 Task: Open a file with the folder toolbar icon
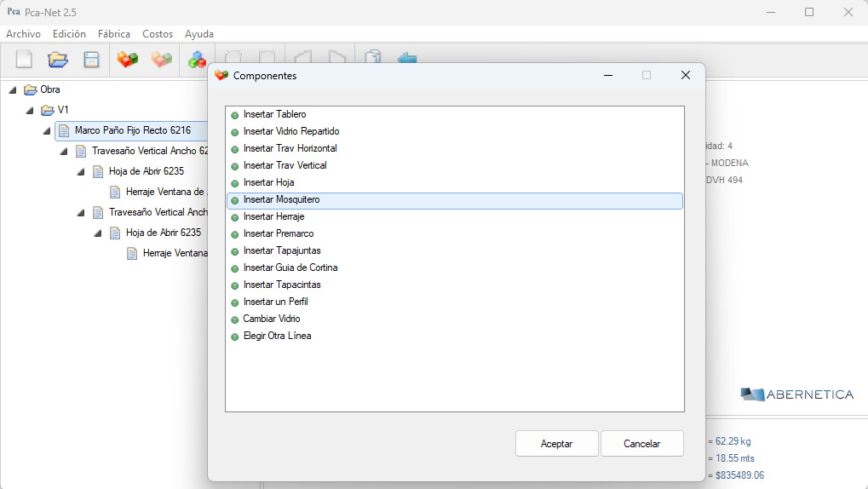point(58,60)
